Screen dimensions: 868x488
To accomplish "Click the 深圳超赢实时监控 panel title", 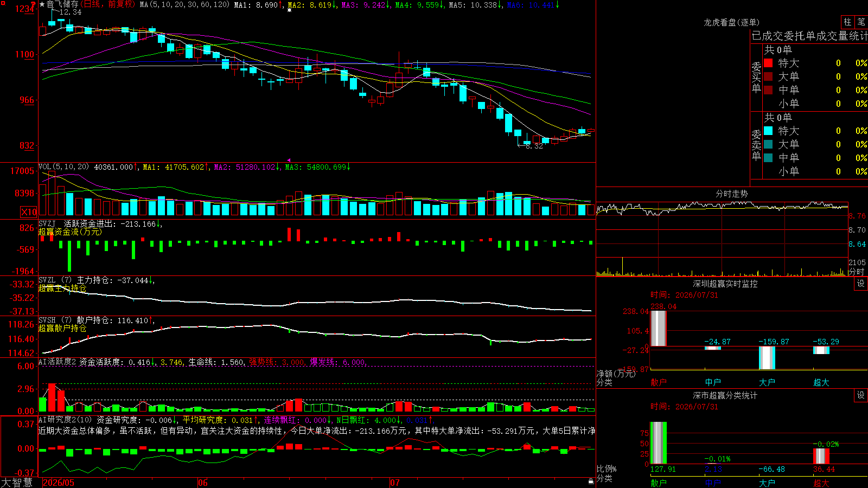I will (725, 284).
